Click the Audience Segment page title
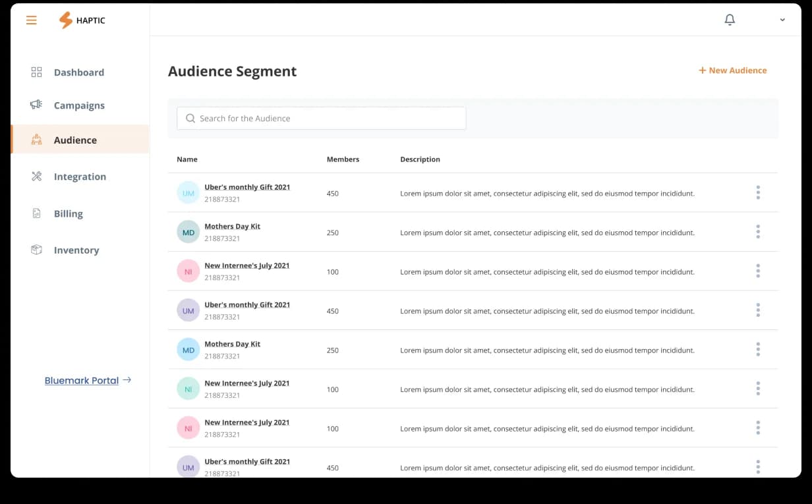Image resolution: width=812 pixels, height=504 pixels. point(232,71)
